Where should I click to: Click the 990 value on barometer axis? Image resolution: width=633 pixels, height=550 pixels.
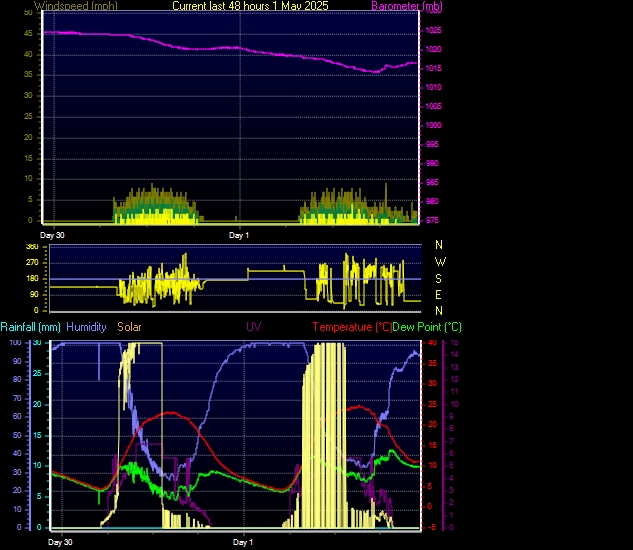432,163
